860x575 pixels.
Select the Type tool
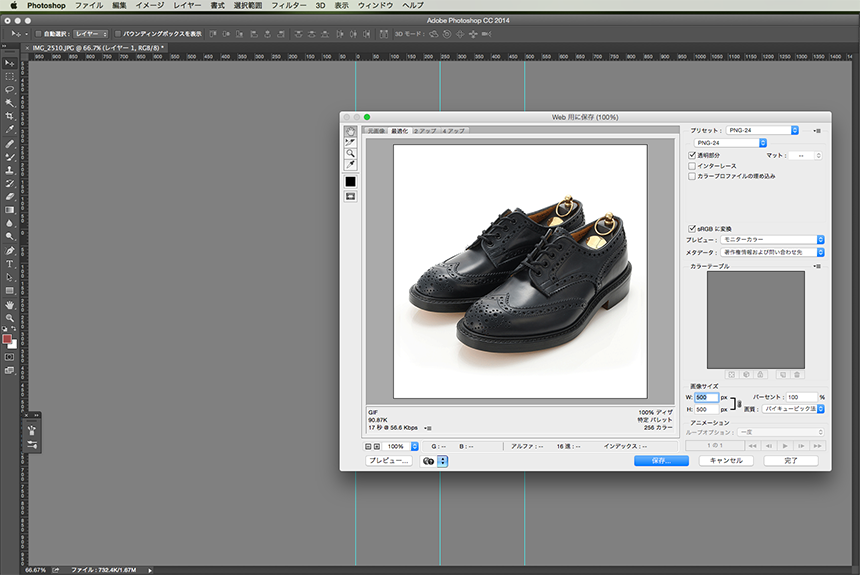[9, 264]
